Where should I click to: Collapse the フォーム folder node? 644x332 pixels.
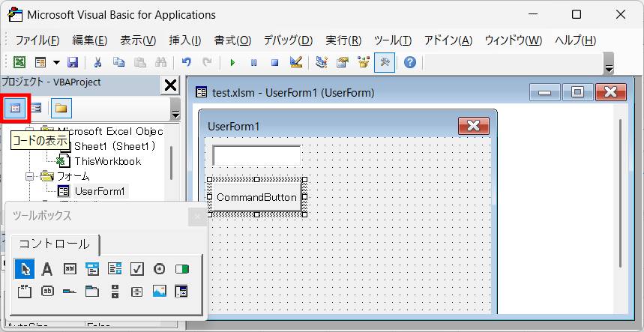point(29,176)
